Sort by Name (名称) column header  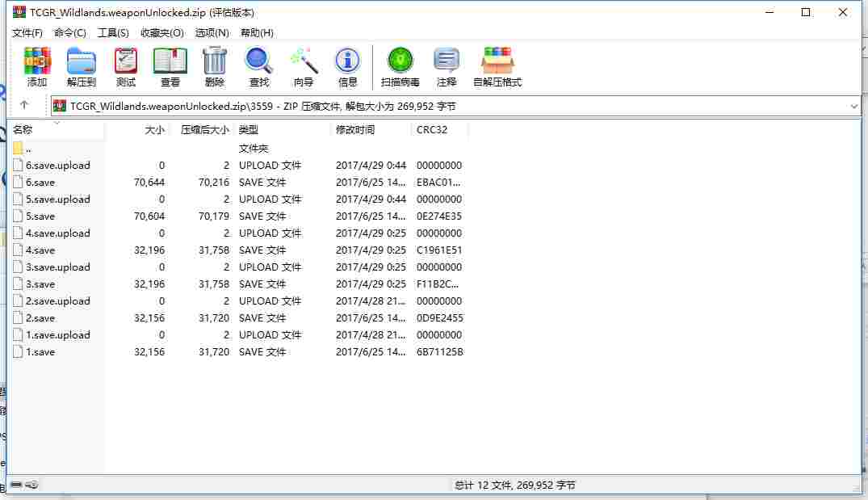(57, 129)
